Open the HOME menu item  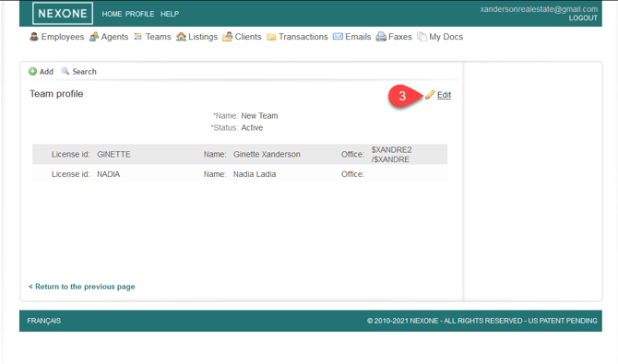pos(112,14)
